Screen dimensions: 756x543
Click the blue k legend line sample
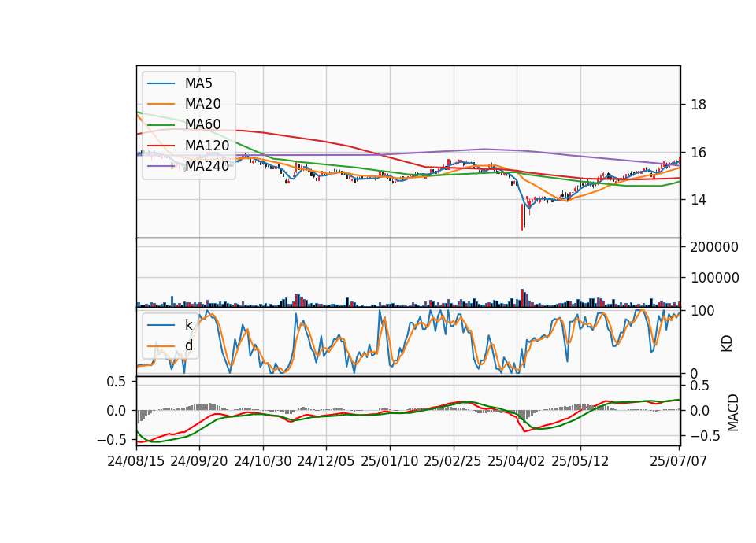coord(161,325)
